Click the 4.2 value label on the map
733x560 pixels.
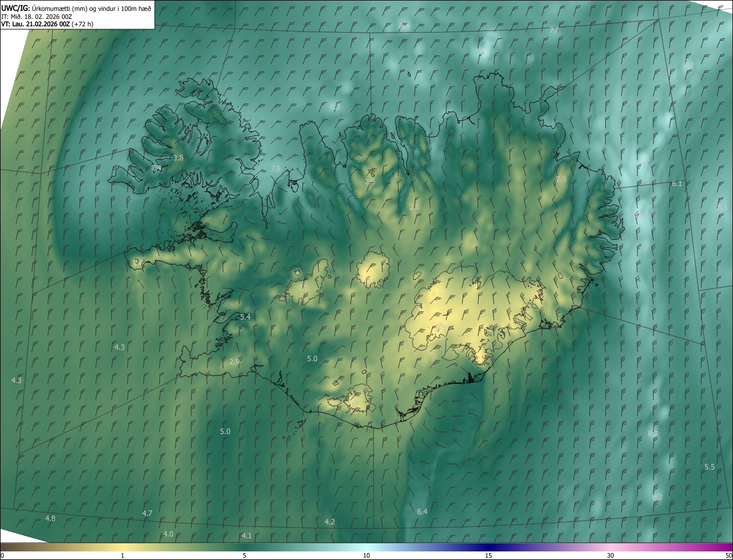329,522
